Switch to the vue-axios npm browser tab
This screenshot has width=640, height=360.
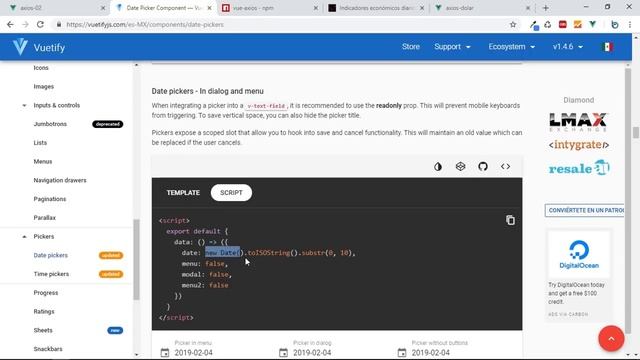269,8
